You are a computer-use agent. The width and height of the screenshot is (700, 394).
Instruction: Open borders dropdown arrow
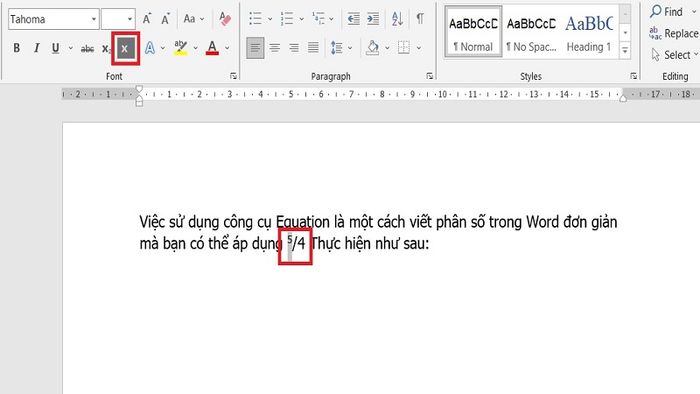[x=419, y=48]
